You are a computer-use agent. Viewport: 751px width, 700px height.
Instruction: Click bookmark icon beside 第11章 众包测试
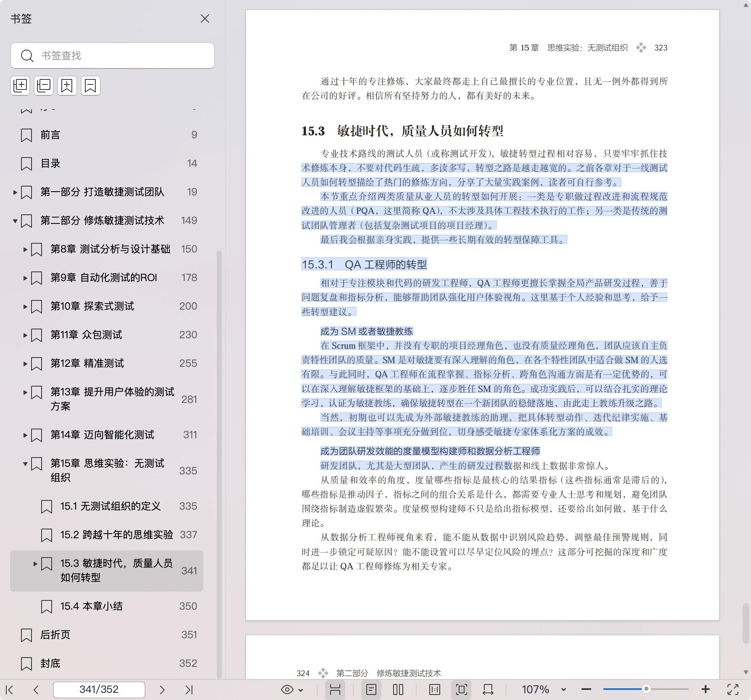(x=37, y=335)
